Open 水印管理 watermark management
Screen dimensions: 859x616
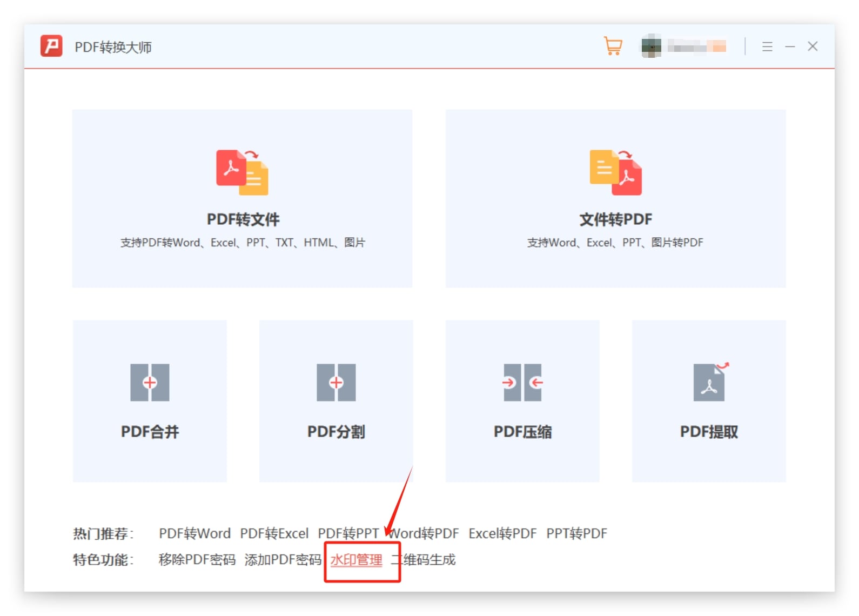357,560
